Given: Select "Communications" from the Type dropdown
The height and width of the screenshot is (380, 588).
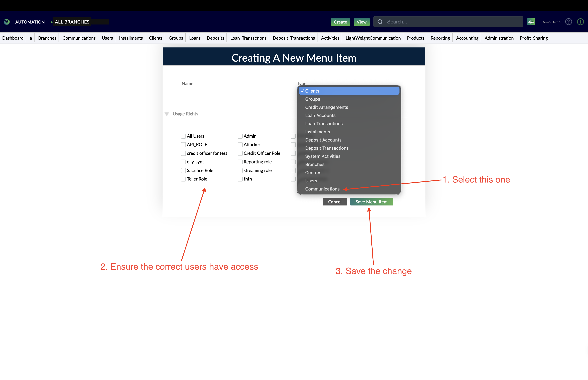Looking at the screenshot, I should [x=322, y=189].
